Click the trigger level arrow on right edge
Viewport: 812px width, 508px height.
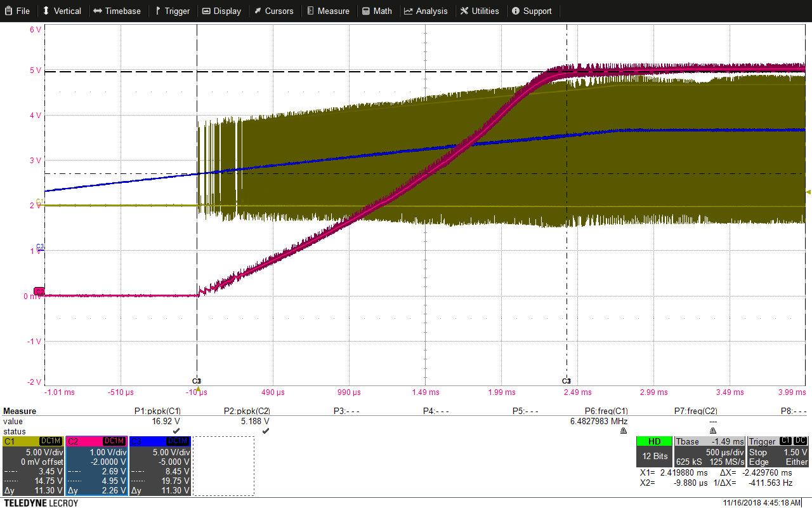[808, 192]
